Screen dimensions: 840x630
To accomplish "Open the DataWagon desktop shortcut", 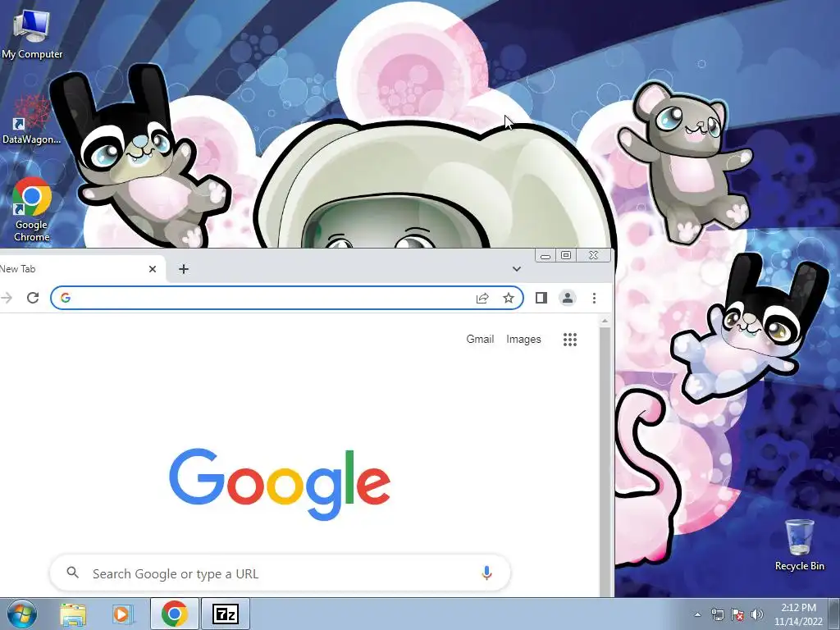I will tap(32, 120).
